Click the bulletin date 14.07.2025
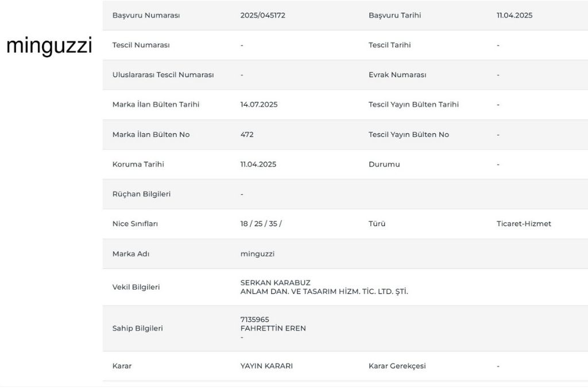Viewport: 588px width, 392px height. click(x=258, y=105)
